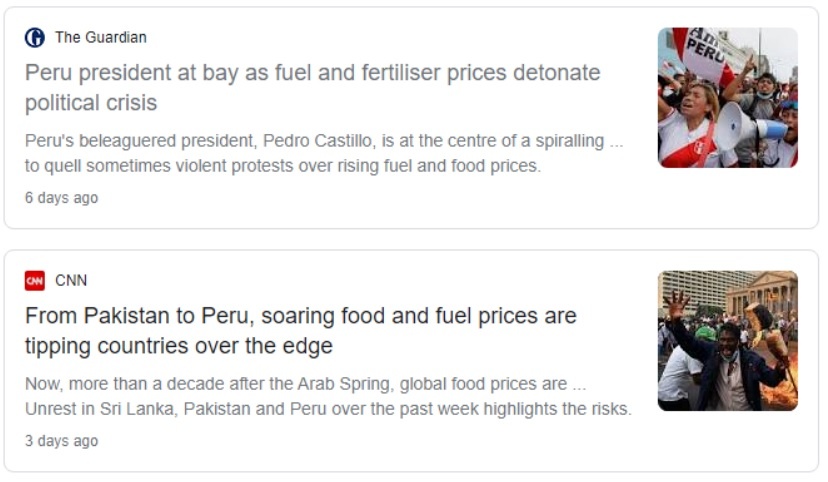Image resolution: width=828 pixels, height=482 pixels.
Task: Click the "3 days ago" timestamp
Action: [62, 441]
